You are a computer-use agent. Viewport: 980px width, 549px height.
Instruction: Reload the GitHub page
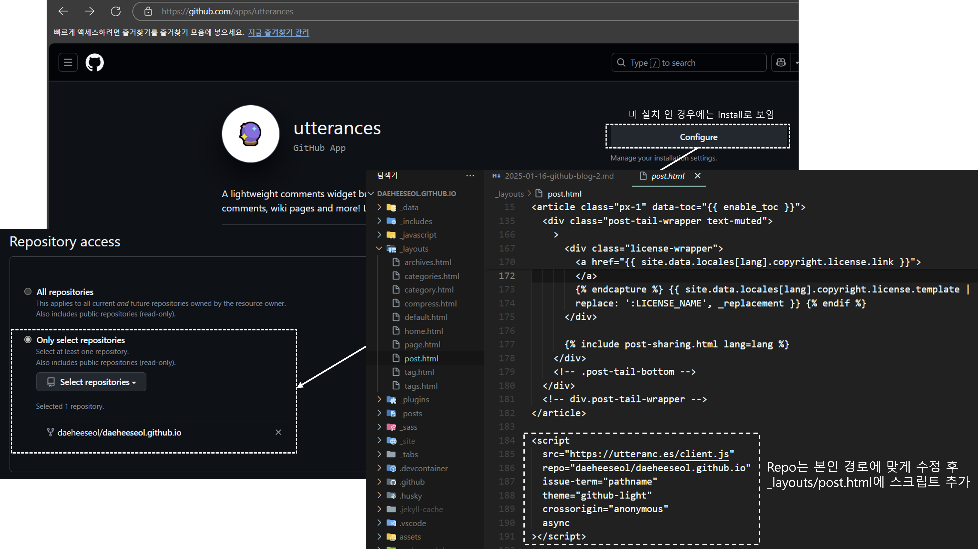click(x=116, y=11)
